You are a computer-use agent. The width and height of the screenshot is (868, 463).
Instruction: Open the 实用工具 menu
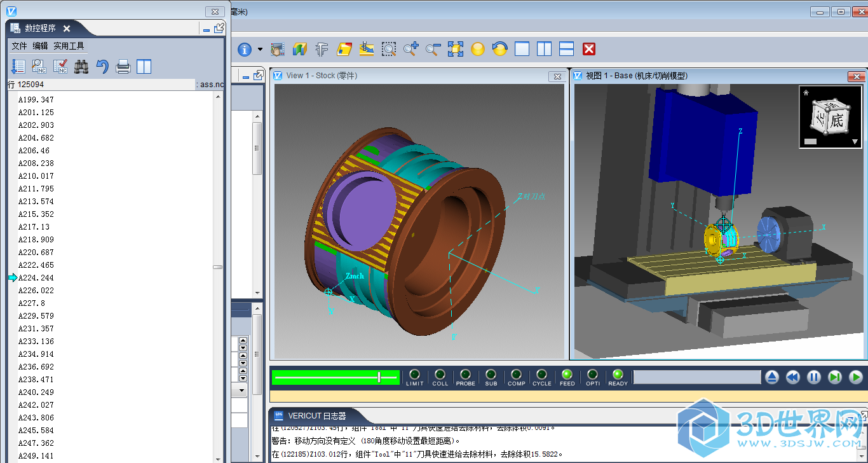click(x=69, y=46)
